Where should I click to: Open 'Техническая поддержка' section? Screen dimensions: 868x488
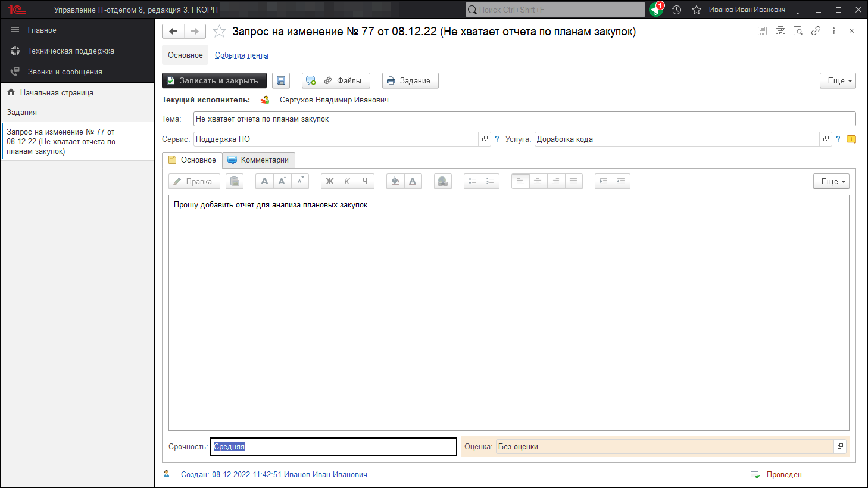click(x=71, y=51)
